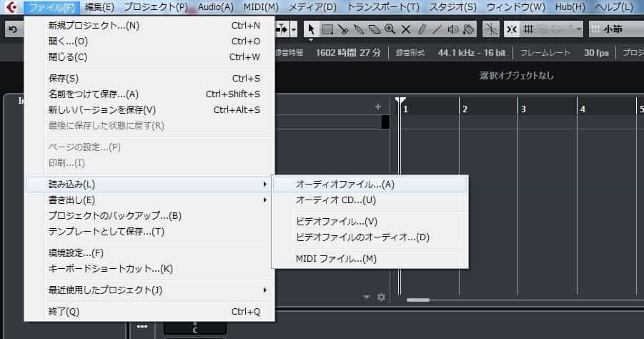This screenshot has width=644, height=339.
Task: Click the horizontal zoom scrollbar handle
Action: pyautogui.click(x=418, y=300)
